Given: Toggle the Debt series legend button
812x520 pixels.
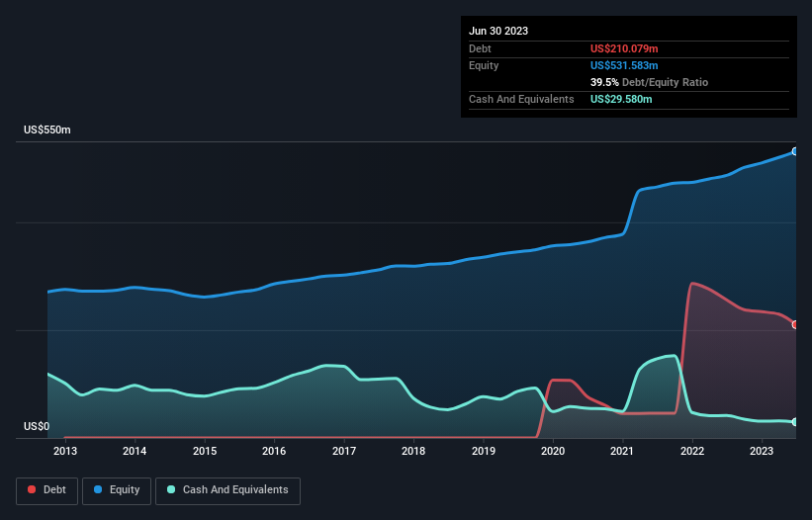Looking at the screenshot, I should pyautogui.click(x=46, y=490).
